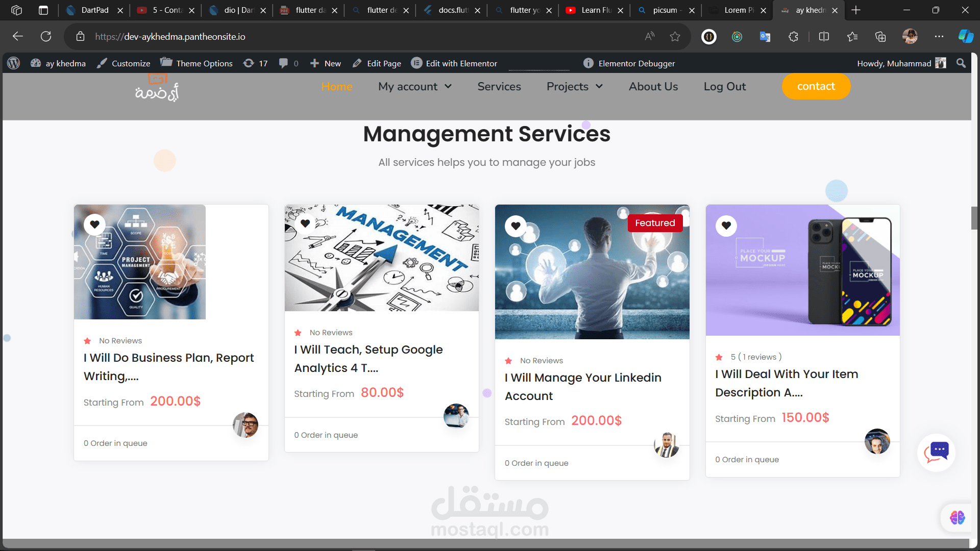Click the updates icon showing 17

tap(255, 63)
